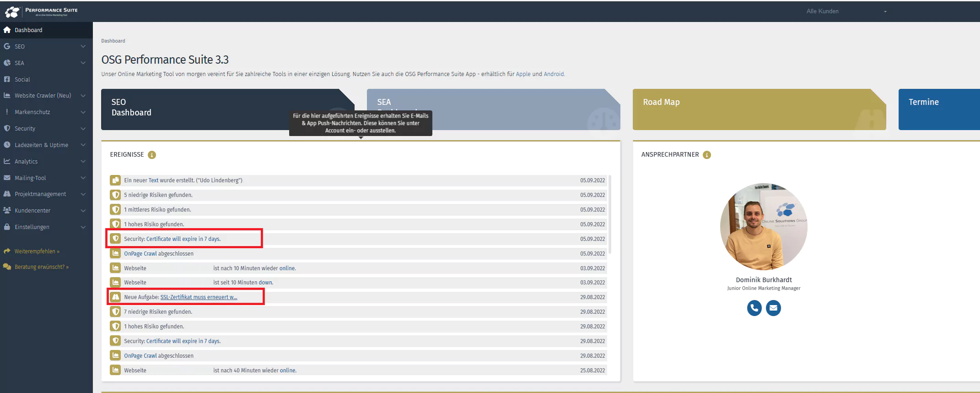The height and width of the screenshot is (393, 980).
Task: Click the Performance Suite logo
Action: coord(41,11)
